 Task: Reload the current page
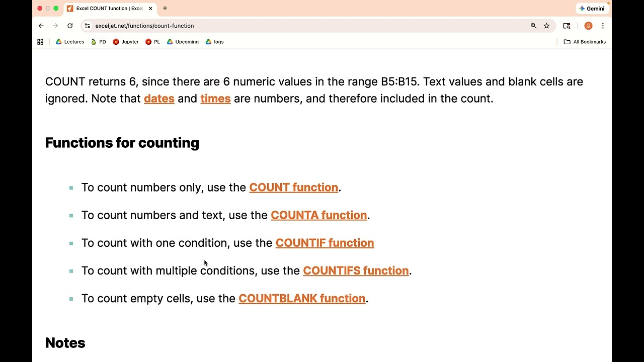[70, 26]
